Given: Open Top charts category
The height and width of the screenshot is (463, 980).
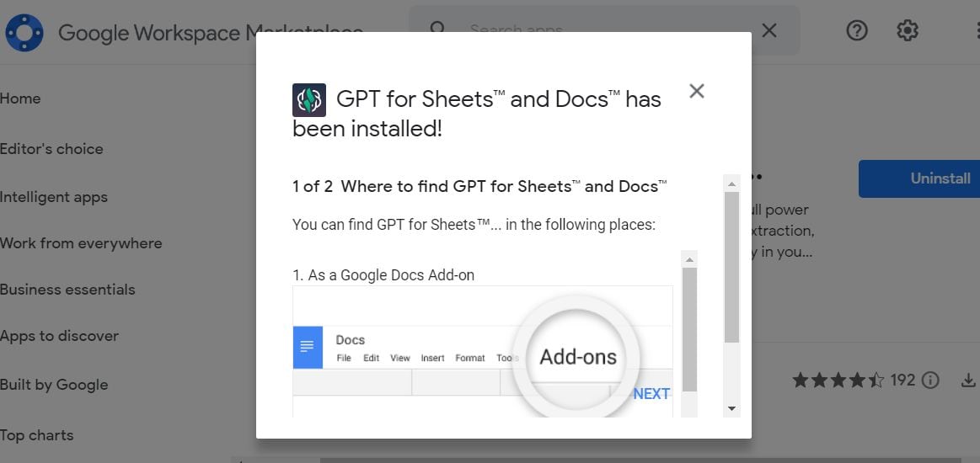Looking at the screenshot, I should (x=37, y=435).
